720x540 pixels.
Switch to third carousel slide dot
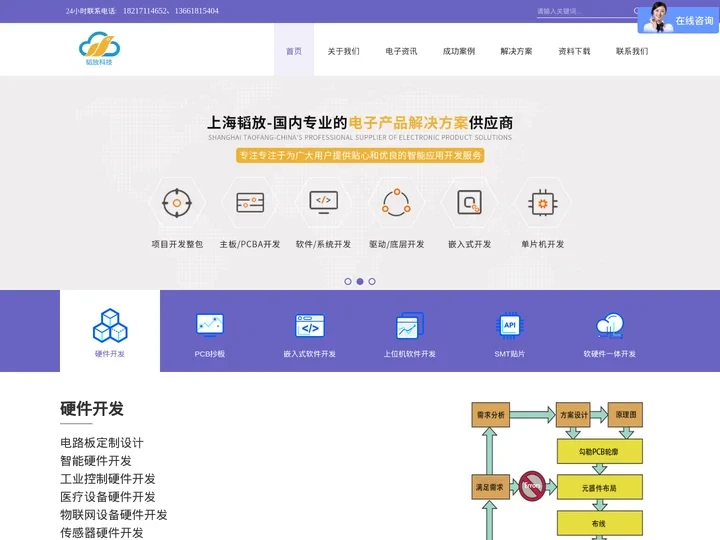coord(372,281)
